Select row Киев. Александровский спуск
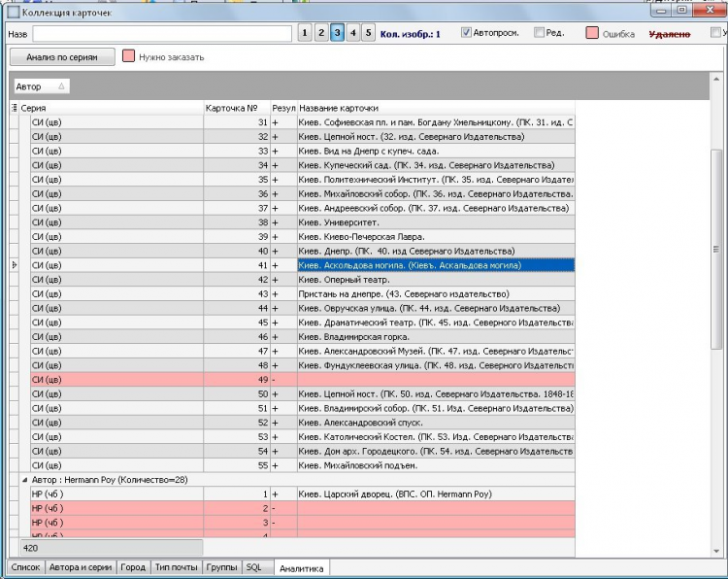The image size is (728, 579). click(303, 423)
